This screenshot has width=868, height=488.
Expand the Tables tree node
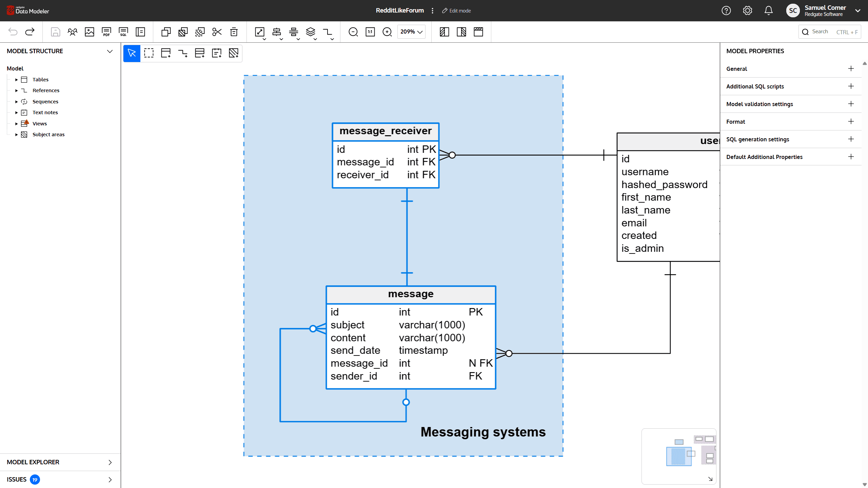pos(16,80)
